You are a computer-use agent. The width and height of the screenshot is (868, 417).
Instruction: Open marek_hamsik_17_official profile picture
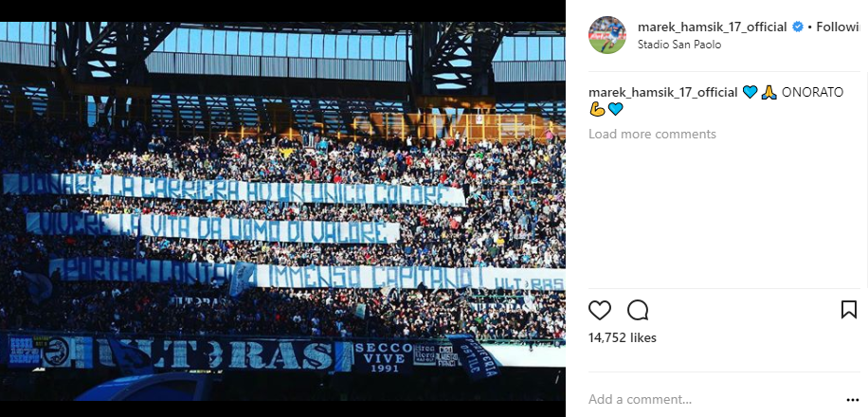coord(607,35)
